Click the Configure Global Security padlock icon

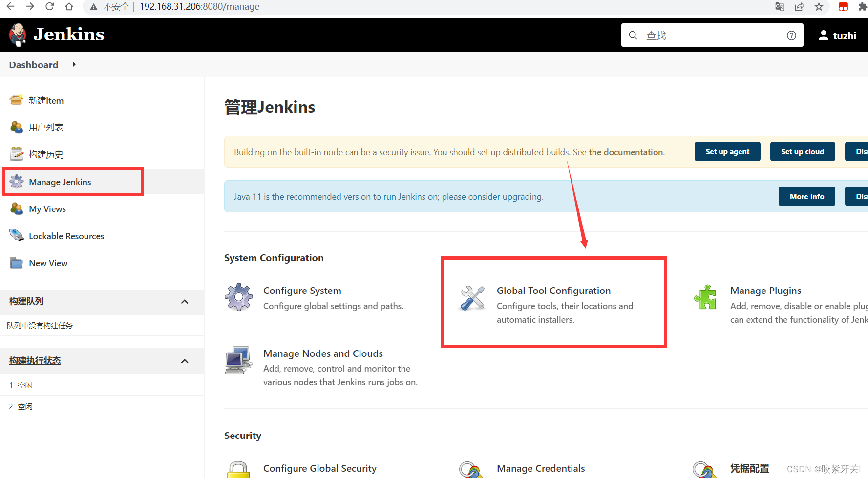(239, 470)
